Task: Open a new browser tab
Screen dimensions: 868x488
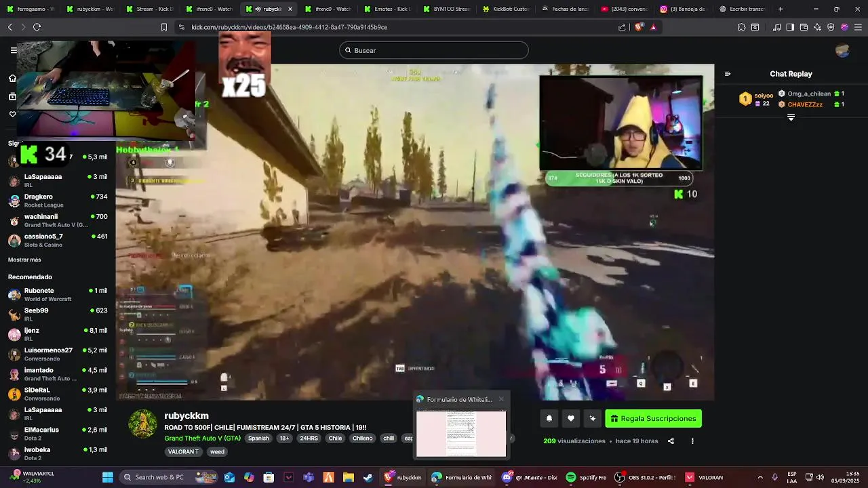Action: point(781,9)
